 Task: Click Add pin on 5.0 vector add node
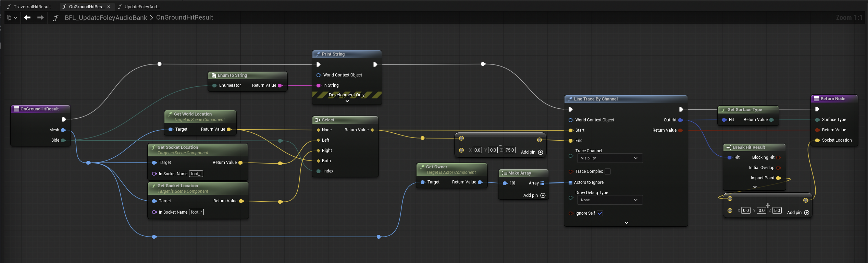tap(798, 213)
